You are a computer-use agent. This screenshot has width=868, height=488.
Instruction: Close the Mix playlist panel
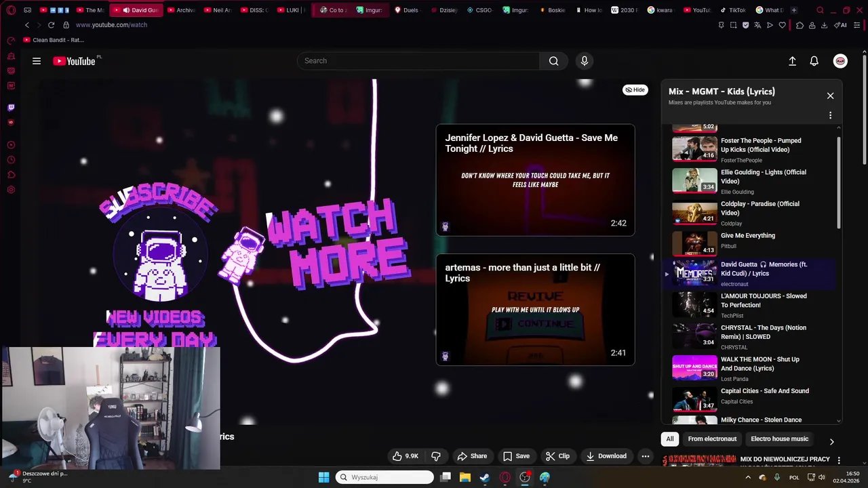pyautogui.click(x=830, y=96)
